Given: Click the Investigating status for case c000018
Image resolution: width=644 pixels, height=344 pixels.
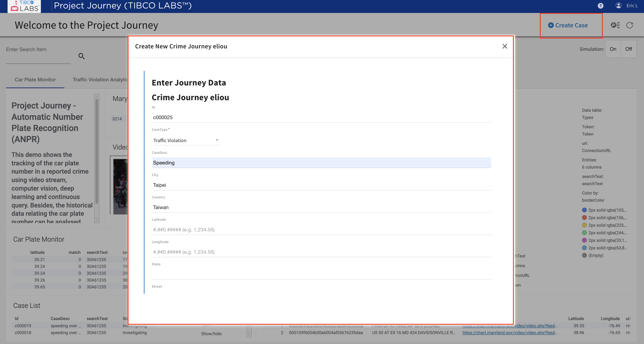Looking at the screenshot, I should tap(134, 333).
